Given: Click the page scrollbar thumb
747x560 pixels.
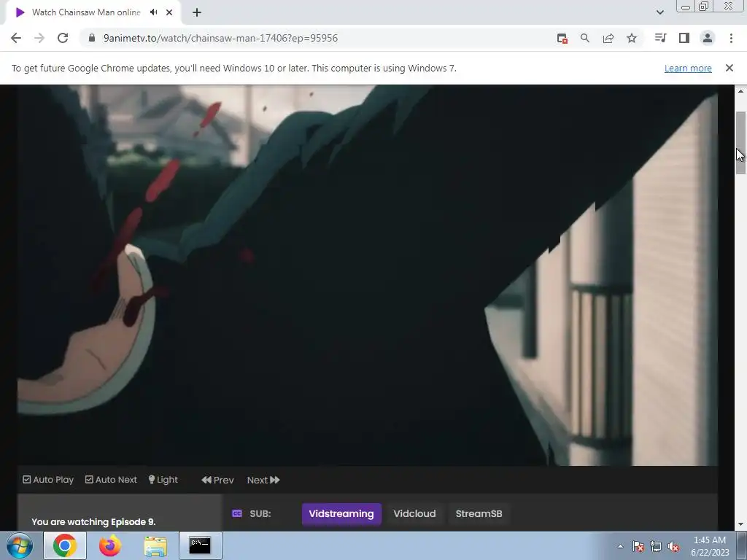Looking at the screenshot, I should (740, 143).
